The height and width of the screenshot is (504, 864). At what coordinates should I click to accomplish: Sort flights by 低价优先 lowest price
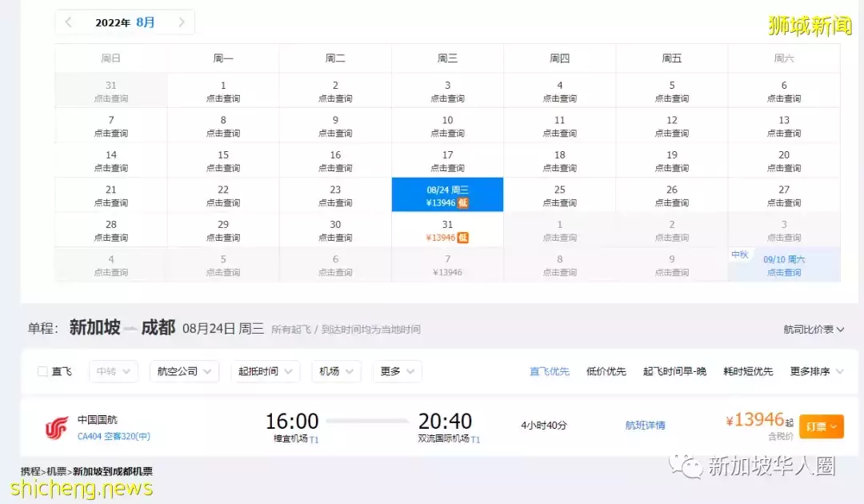606,371
